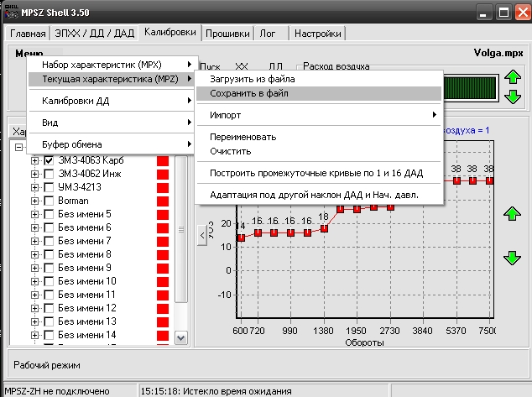Switch to the Прошивки tab
532x397 pixels.
click(x=227, y=34)
